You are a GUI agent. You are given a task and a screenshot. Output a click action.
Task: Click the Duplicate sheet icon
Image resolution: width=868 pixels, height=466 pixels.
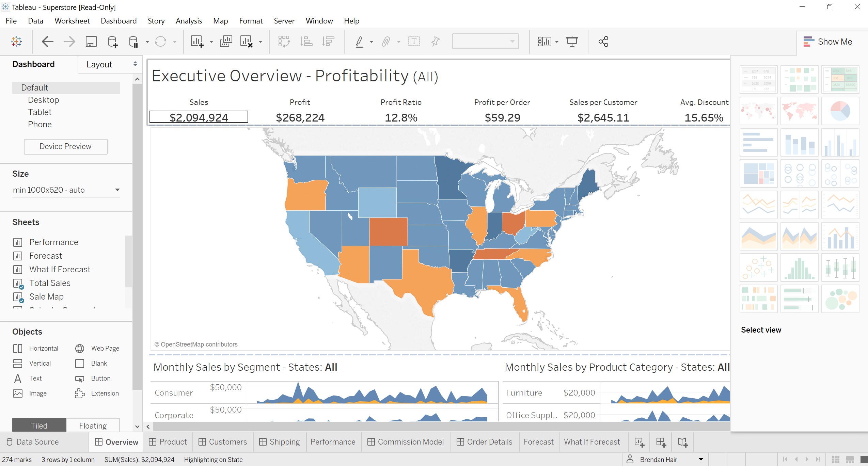pos(226,42)
